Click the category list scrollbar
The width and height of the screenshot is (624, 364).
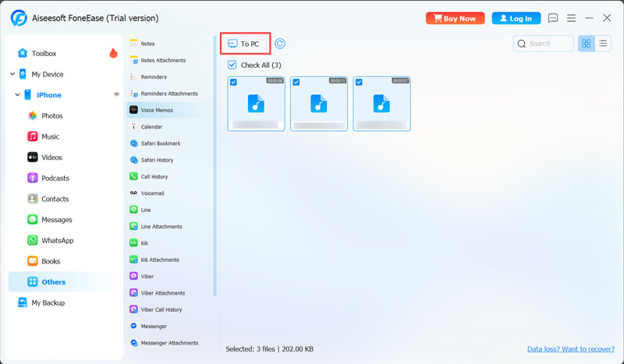215,166
